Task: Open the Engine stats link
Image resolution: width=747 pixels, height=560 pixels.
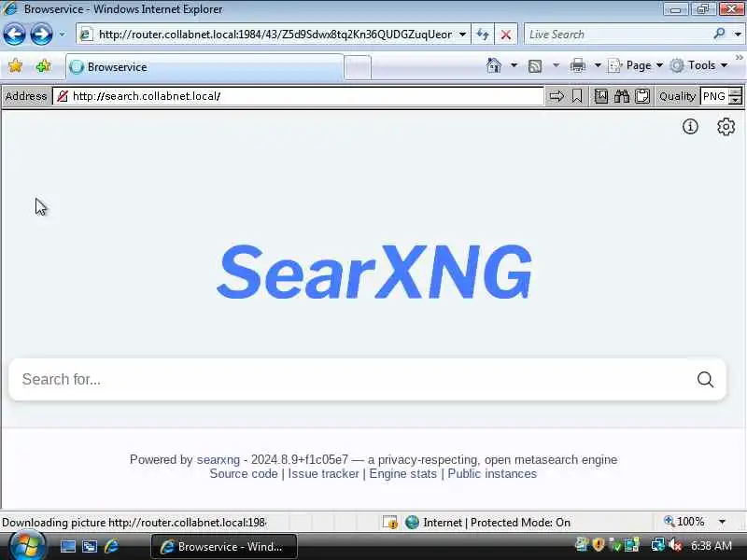Action: (x=403, y=474)
